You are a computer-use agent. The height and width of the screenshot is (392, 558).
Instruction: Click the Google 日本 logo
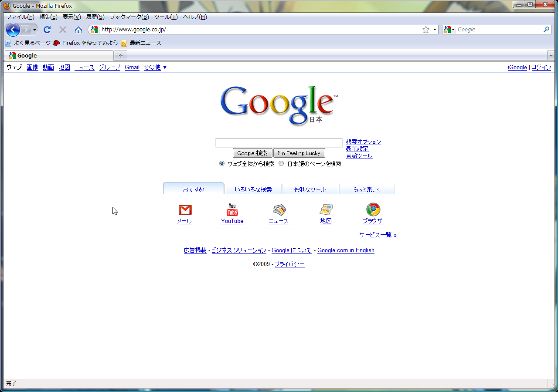pos(279,105)
